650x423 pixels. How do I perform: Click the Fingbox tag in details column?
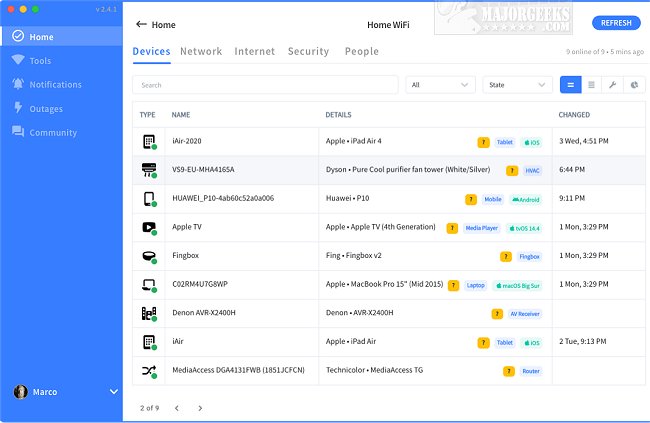click(x=529, y=257)
